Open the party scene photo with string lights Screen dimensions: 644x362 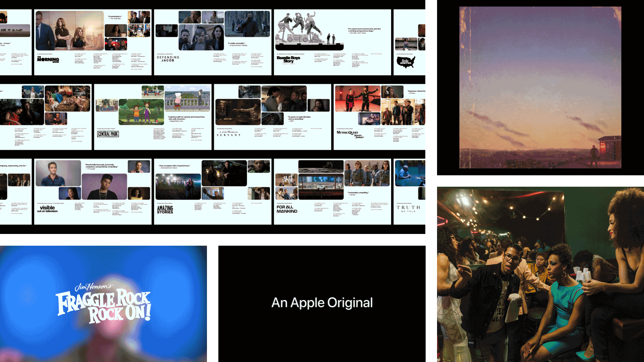tap(540, 275)
